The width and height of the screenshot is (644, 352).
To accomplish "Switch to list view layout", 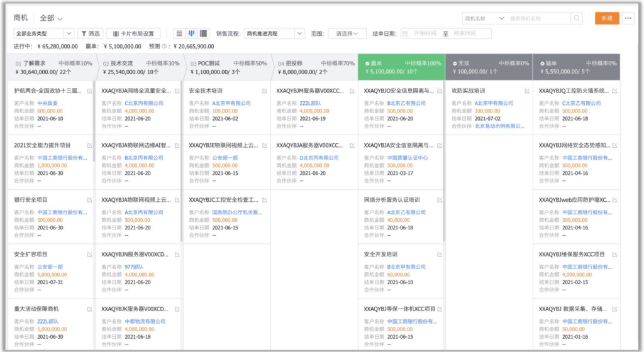I will coord(179,33).
